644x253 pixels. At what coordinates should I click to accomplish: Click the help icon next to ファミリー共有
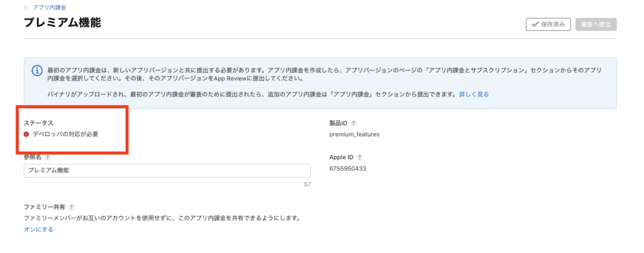tap(71, 207)
